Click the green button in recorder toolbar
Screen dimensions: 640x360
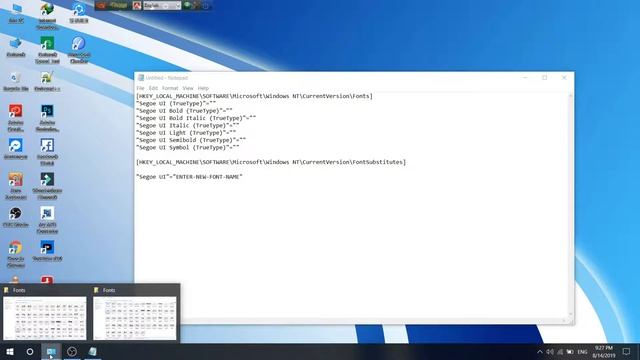(x=187, y=5)
